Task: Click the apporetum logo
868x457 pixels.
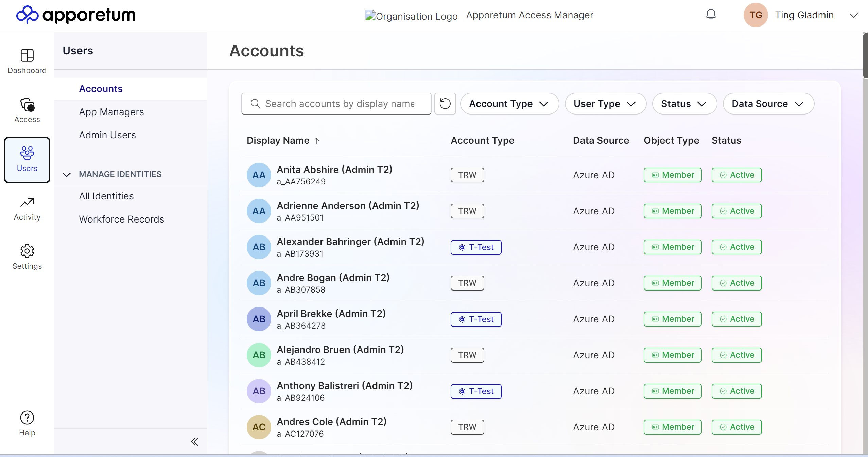Action: (x=76, y=15)
